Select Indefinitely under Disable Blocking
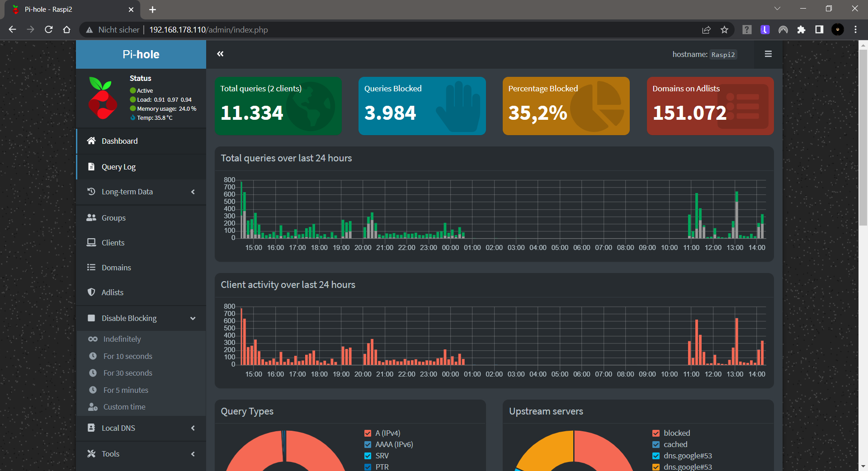Viewport: 868px width, 471px height. pyautogui.click(x=122, y=339)
